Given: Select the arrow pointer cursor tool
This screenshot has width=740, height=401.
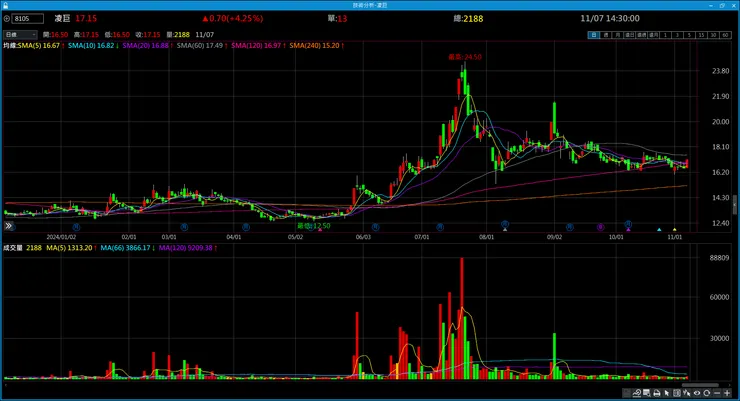Looking at the screenshot, I should coord(666,393).
